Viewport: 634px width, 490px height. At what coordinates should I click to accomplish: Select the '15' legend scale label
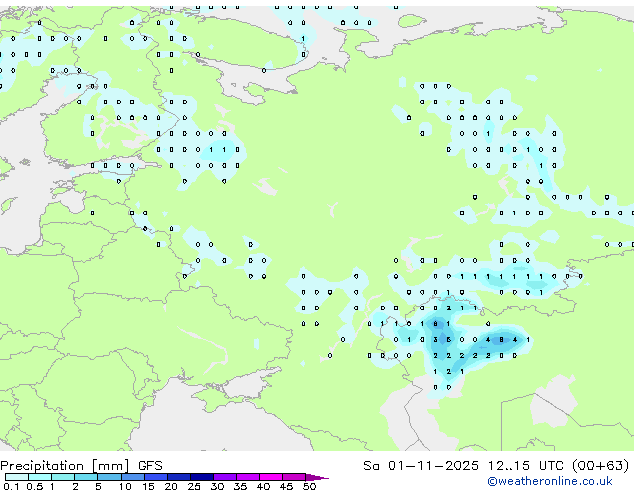click(148, 486)
